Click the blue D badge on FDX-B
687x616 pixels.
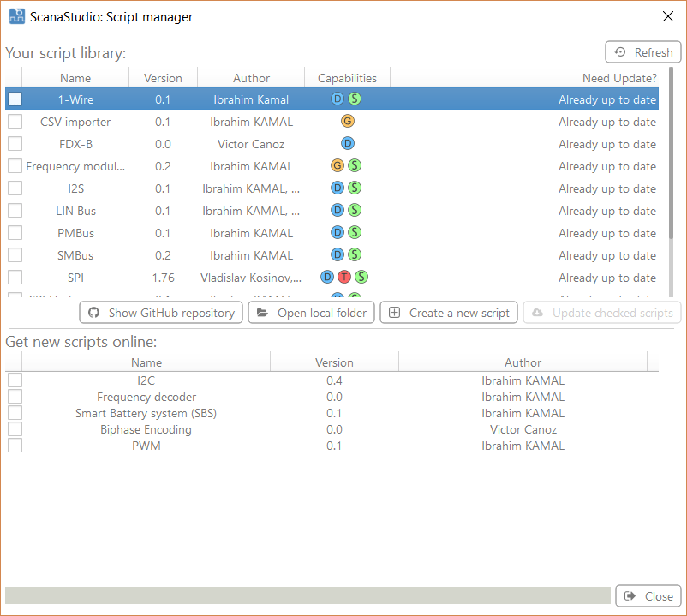point(348,143)
